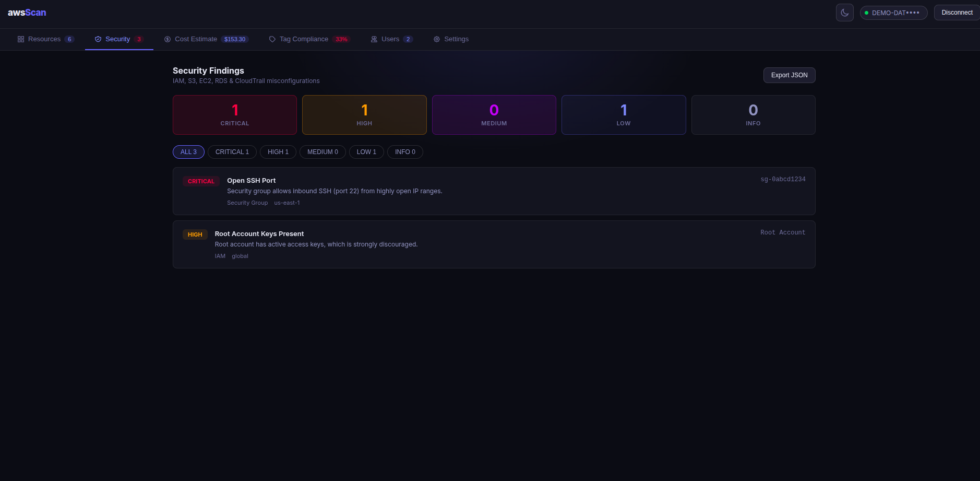Click the HIGH severity badge in finding
980x481 pixels.
pyautogui.click(x=195, y=234)
